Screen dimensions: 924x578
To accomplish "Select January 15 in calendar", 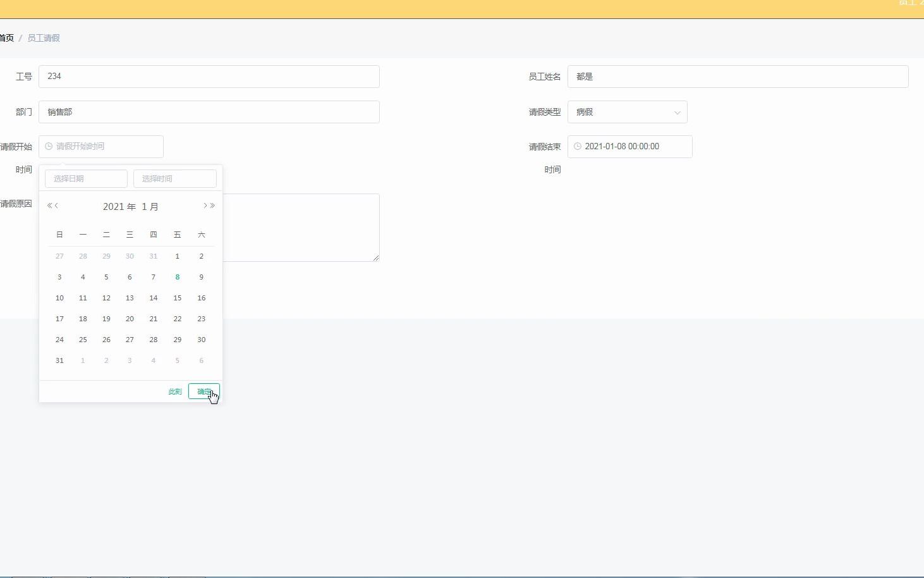I will (178, 298).
